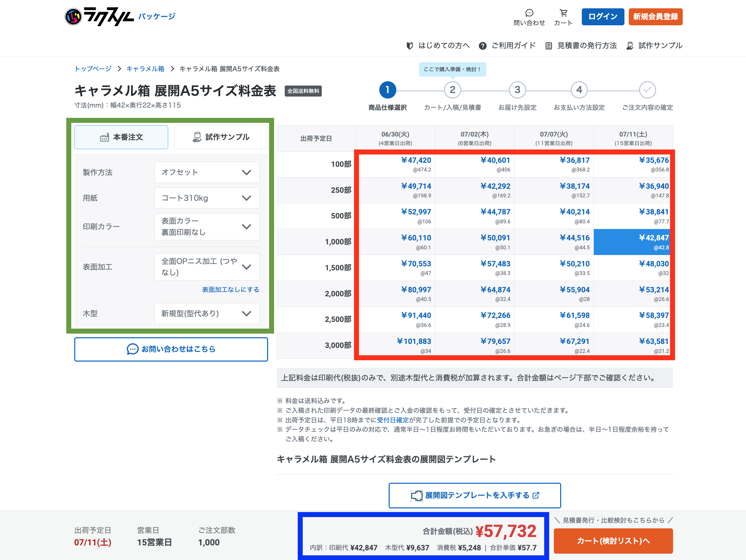Image resolution: width=746 pixels, height=560 pixels.
Task: Select price ¥79,657 for 3,000部
Action: pos(475,346)
